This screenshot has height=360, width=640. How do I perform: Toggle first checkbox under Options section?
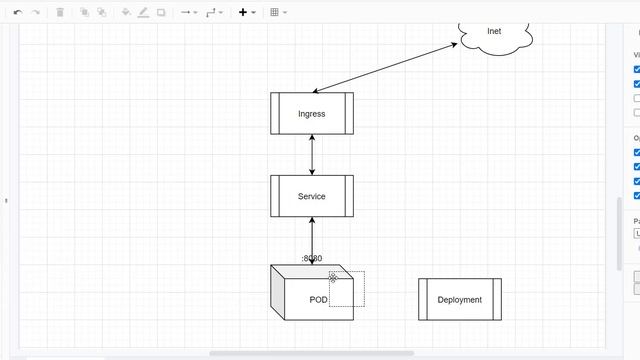coord(637,152)
